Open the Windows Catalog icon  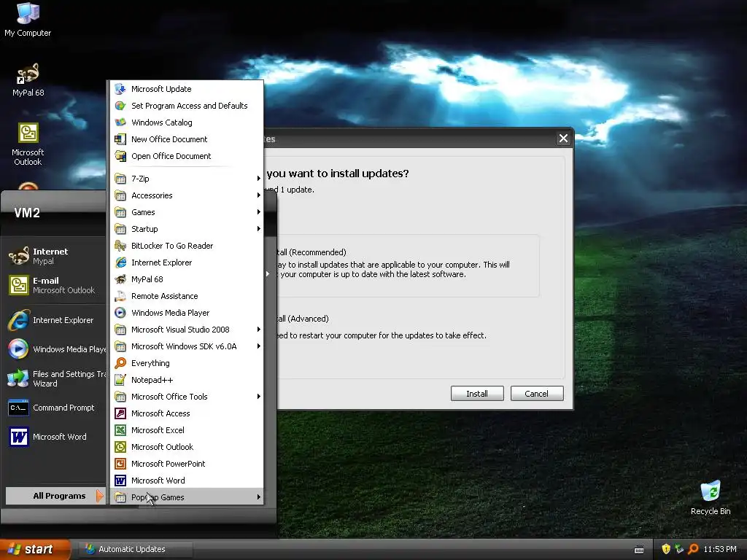tap(120, 122)
